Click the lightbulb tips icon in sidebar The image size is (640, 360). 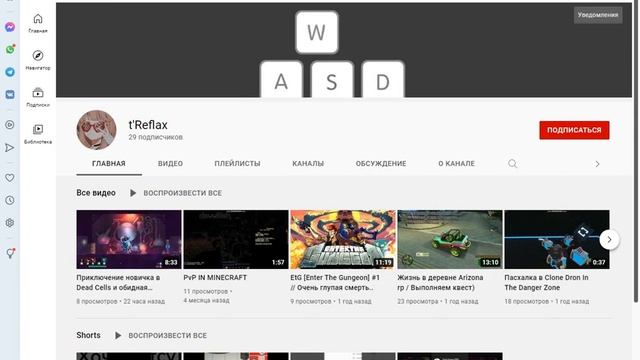coord(10,253)
